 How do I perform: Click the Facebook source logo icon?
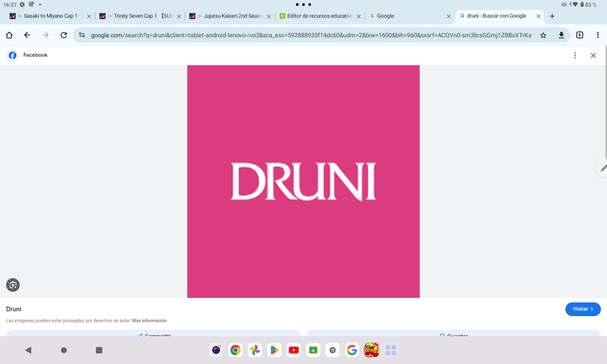(12, 55)
